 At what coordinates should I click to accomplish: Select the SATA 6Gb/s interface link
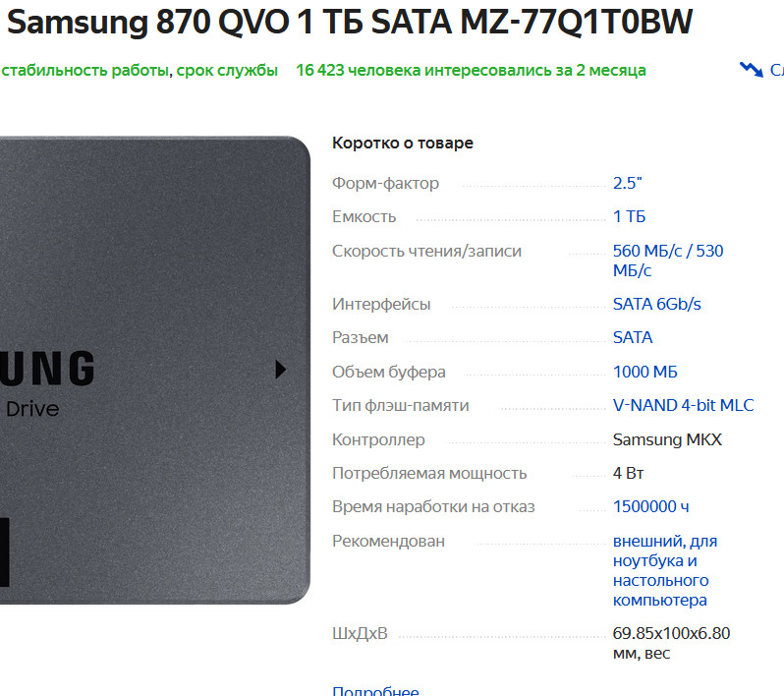(x=657, y=304)
